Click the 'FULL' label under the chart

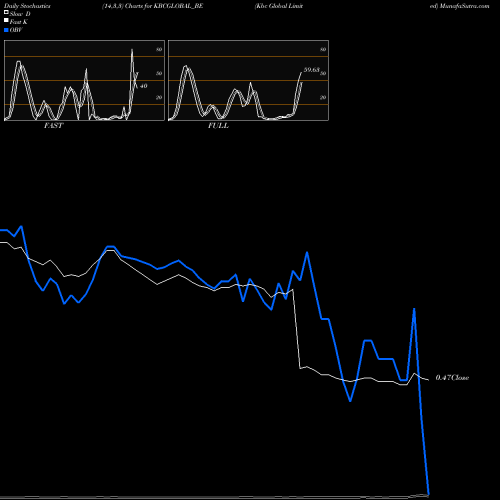coord(218,126)
